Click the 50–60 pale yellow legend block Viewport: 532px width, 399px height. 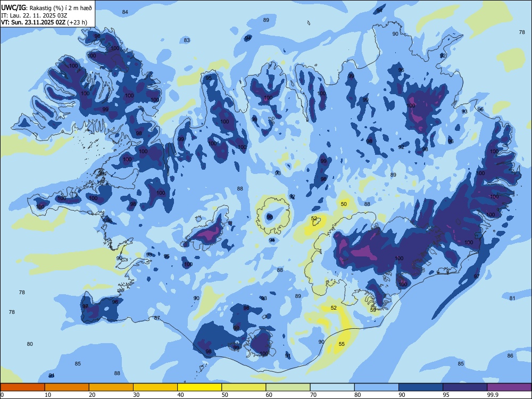[x=244, y=387]
